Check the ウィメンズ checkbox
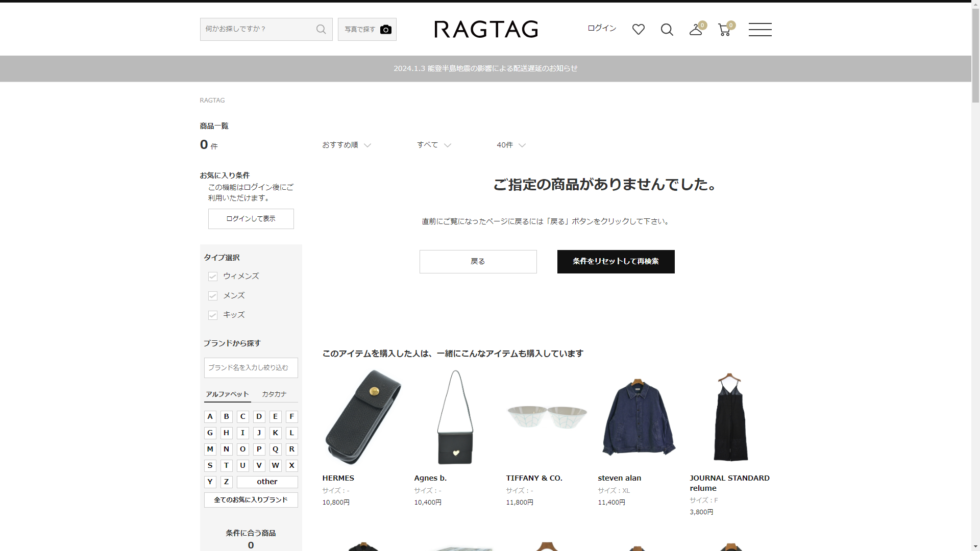 (x=213, y=277)
